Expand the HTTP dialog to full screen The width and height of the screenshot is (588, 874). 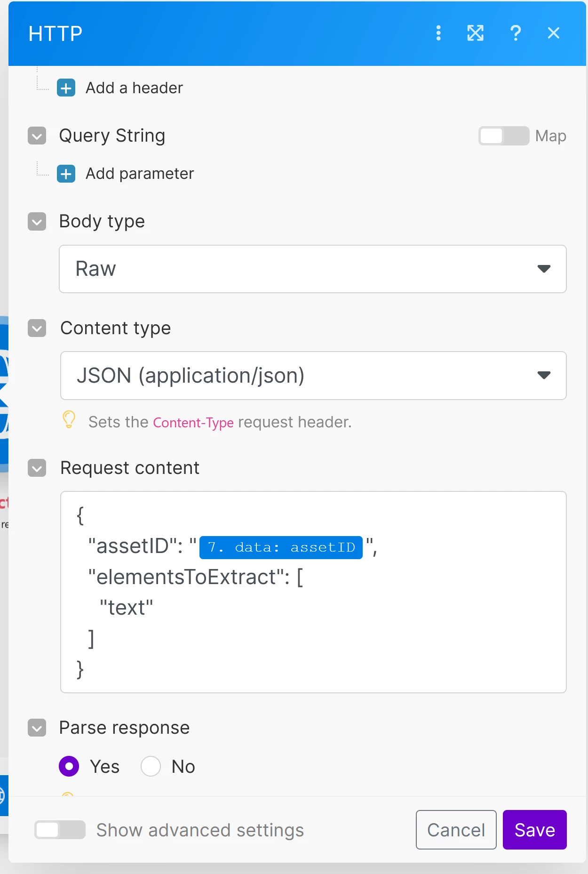(475, 33)
